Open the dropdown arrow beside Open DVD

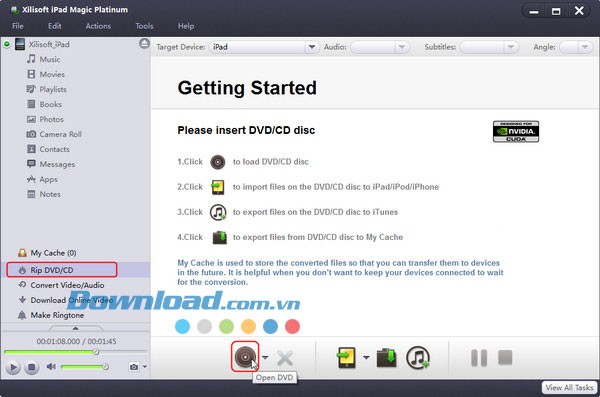pos(265,357)
